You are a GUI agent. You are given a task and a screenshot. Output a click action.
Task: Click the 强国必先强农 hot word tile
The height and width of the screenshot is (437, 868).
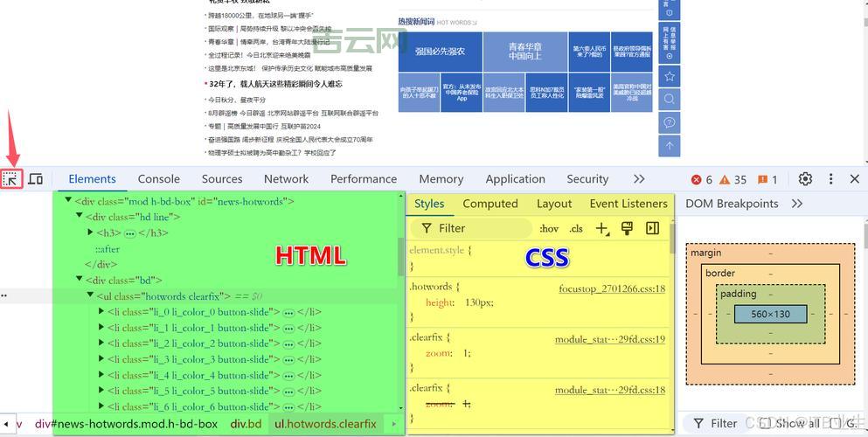(440, 52)
